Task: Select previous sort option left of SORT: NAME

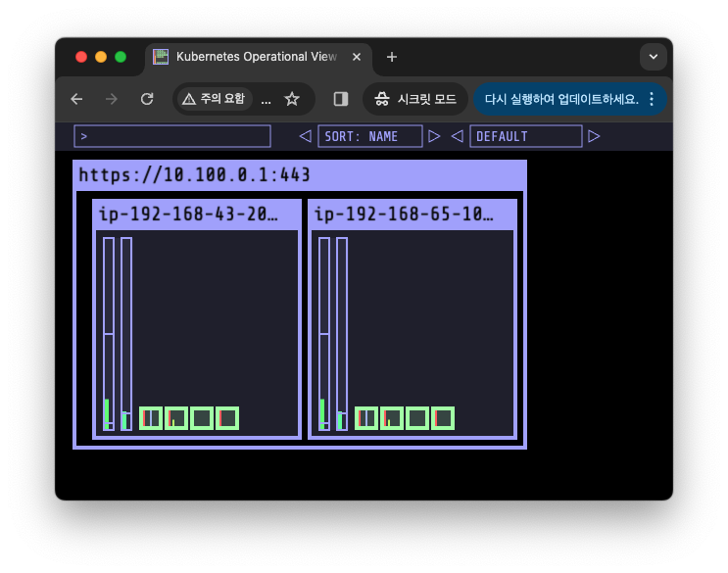Action: coord(305,136)
